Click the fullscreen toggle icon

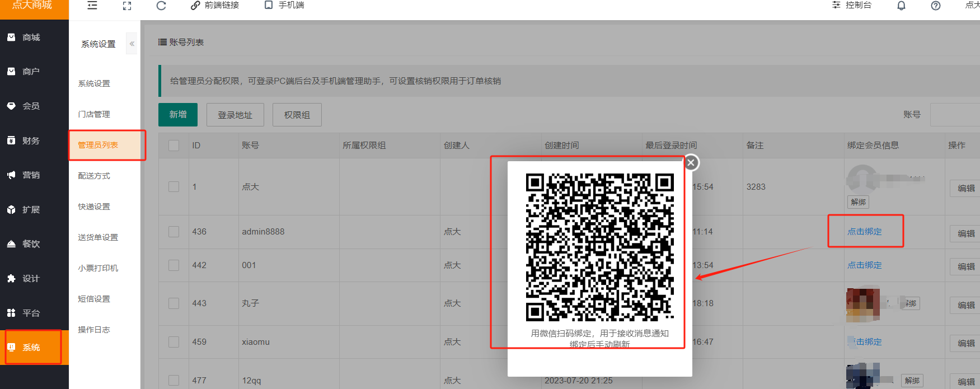(x=127, y=6)
